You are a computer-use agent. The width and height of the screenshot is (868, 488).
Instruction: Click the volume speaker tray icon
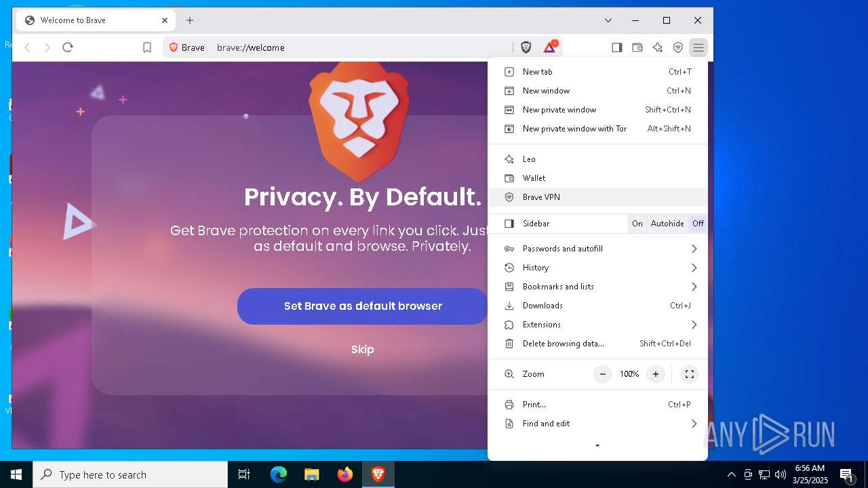781,474
